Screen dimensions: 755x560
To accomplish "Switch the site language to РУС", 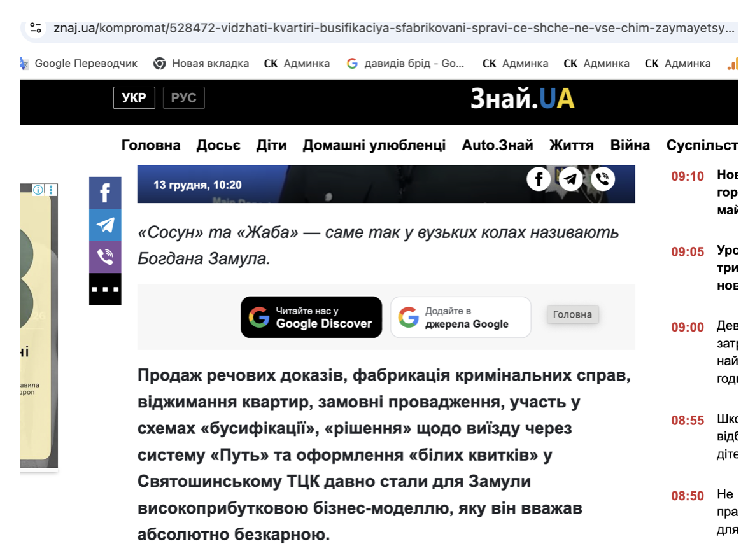I will coord(183,98).
